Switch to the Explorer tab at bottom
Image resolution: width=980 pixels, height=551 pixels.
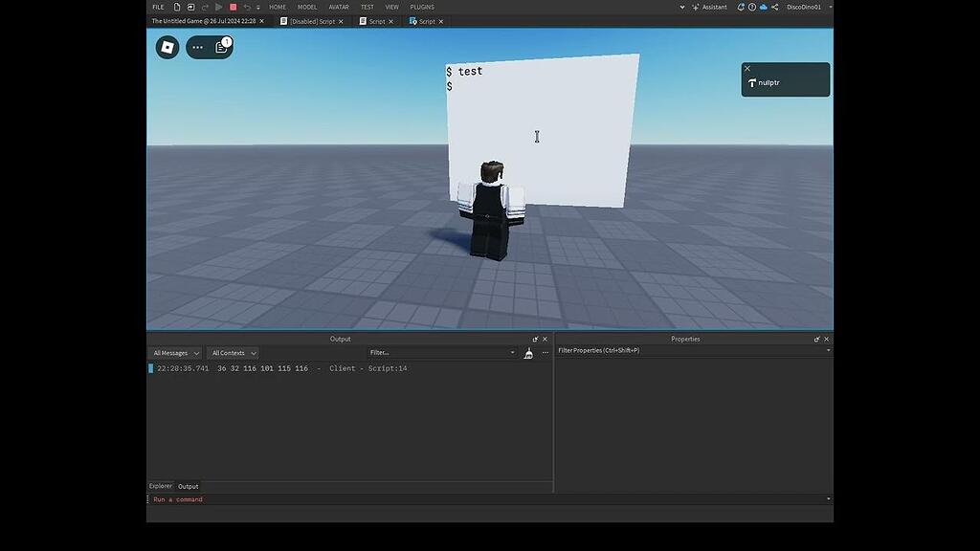coord(160,486)
